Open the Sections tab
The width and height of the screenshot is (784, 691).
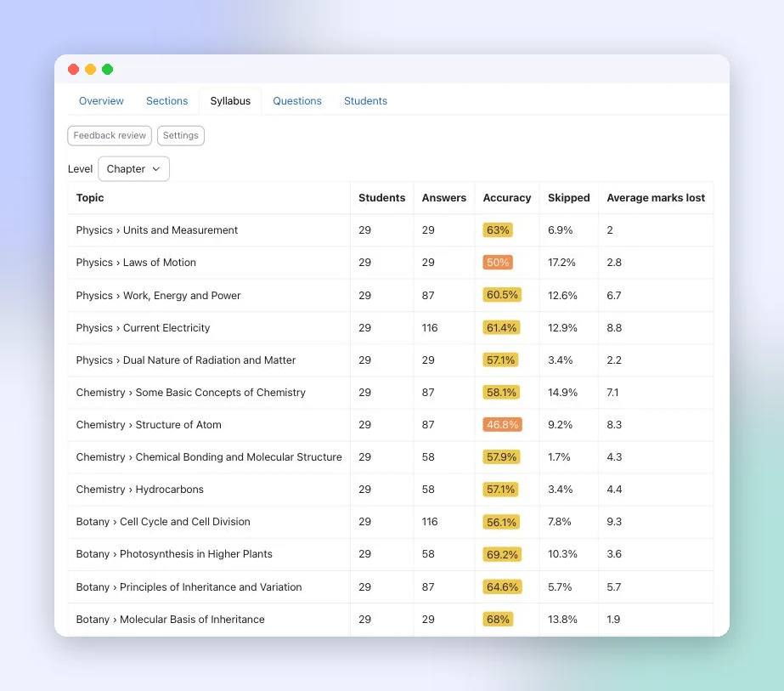point(167,101)
